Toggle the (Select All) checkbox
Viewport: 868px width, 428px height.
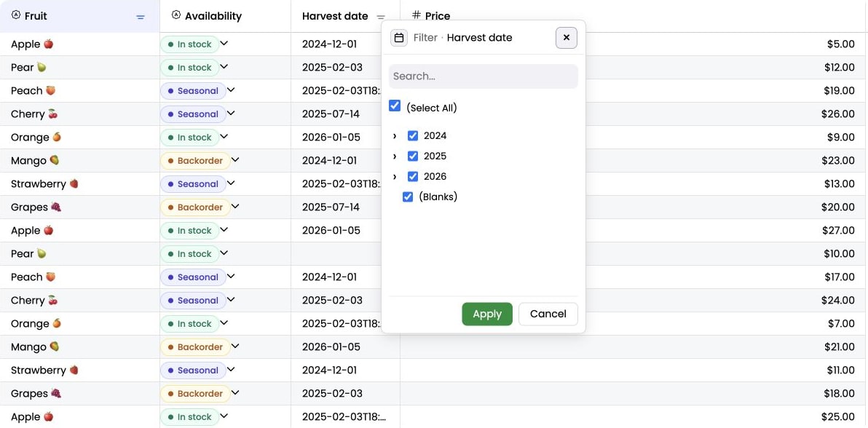(395, 106)
